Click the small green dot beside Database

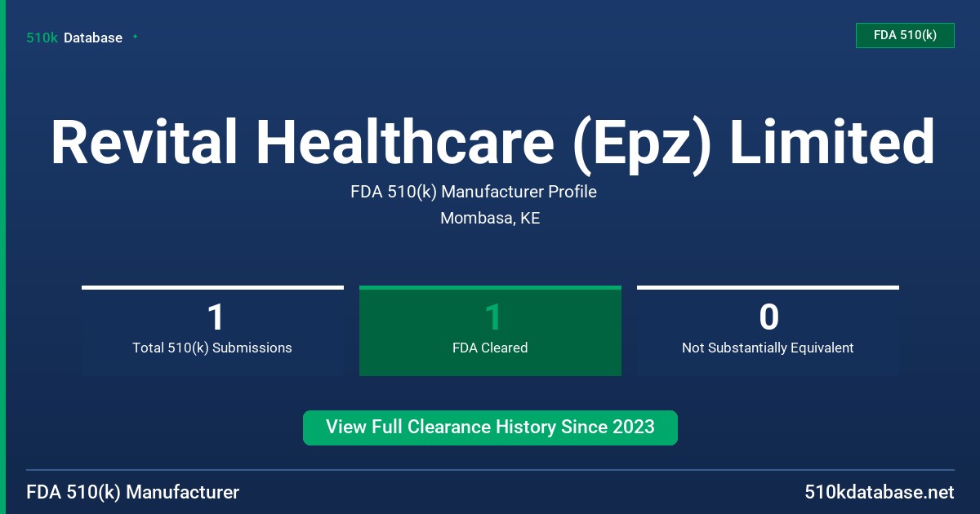point(135,37)
